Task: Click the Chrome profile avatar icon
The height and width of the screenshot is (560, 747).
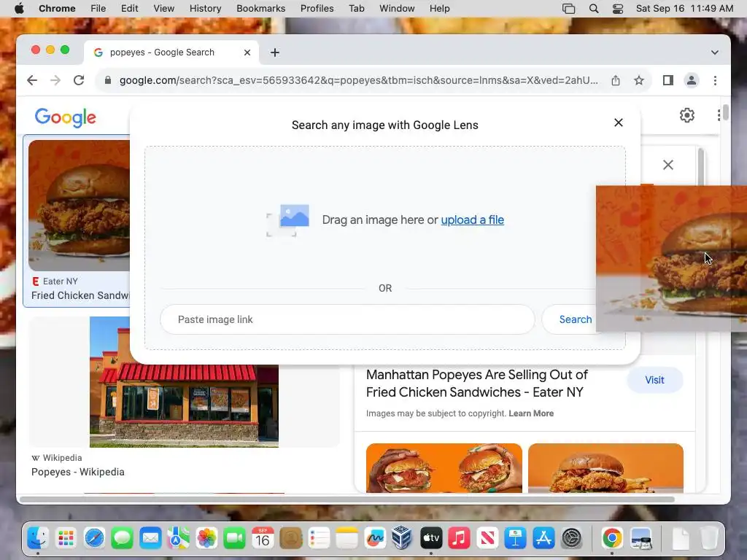Action: (x=692, y=80)
